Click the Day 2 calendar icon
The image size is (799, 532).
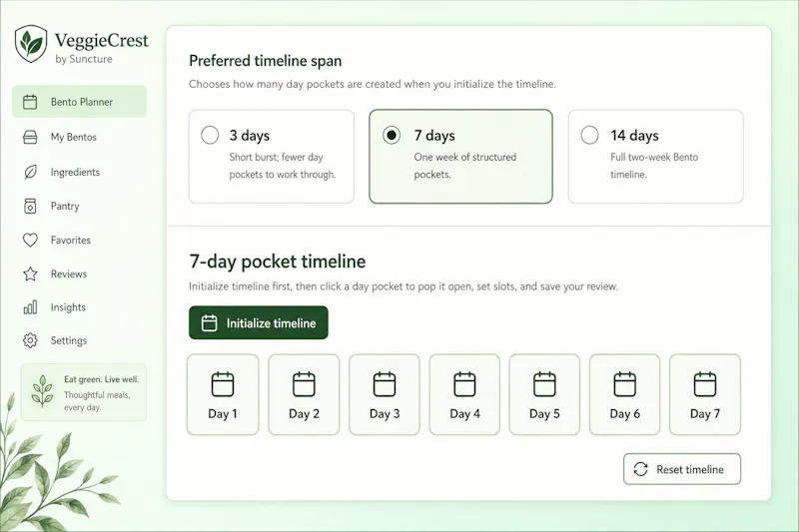point(304,384)
